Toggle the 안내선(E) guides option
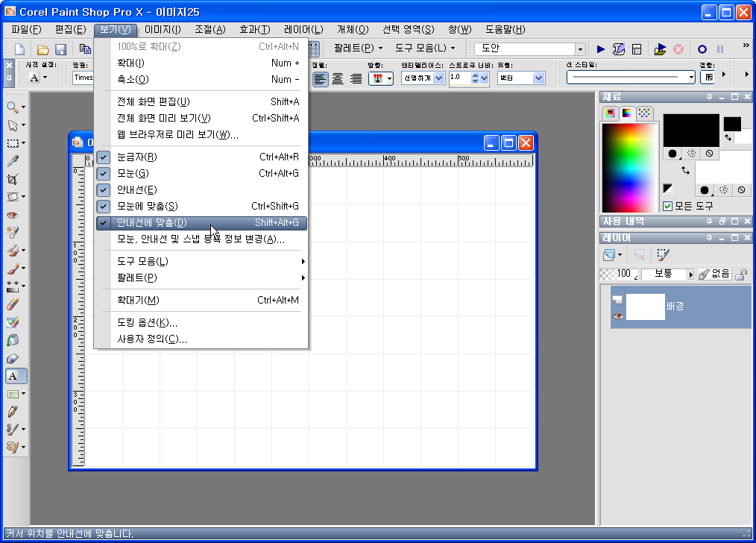 (x=201, y=189)
